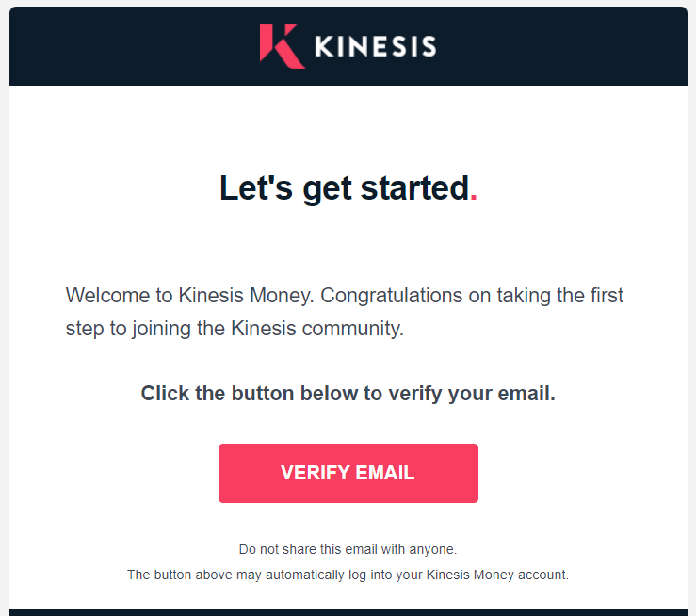This screenshot has height=616, width=696.
Task: Click the VERIFY EMAIL button
Action: (x=348, y=473)
